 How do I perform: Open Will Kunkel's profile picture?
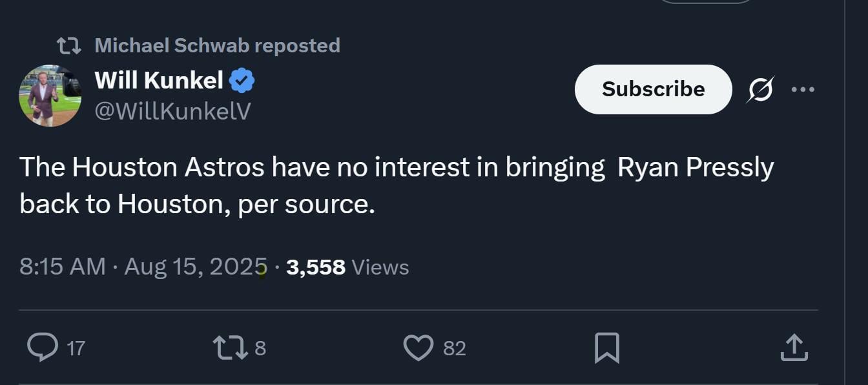pos(49,96)
